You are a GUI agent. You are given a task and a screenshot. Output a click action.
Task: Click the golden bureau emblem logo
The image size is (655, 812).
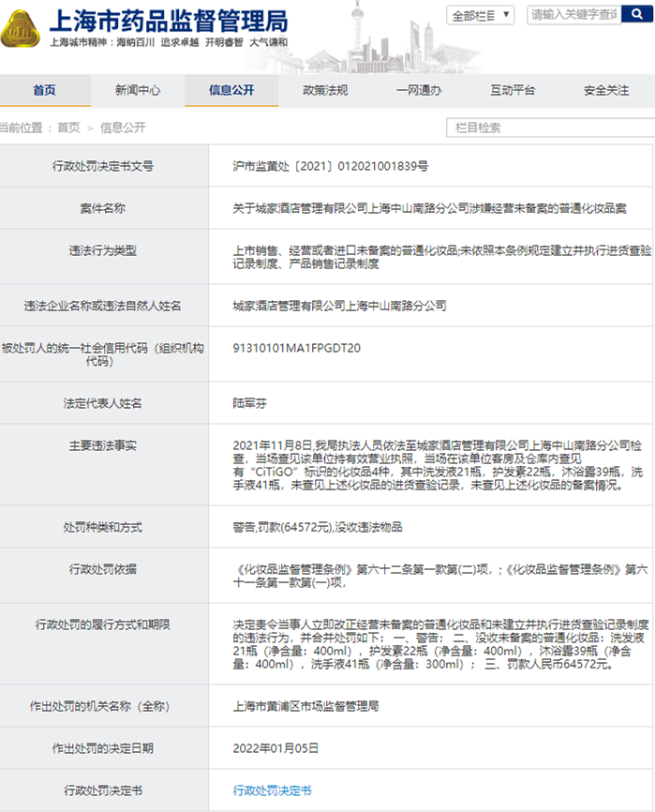(x=21, y=28)
